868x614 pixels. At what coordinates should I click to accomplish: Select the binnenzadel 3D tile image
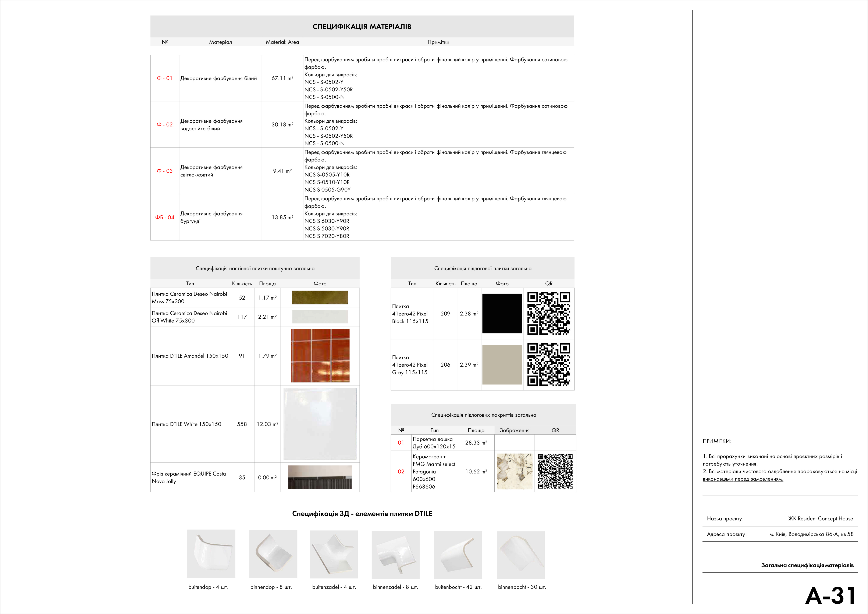(395, 555)
